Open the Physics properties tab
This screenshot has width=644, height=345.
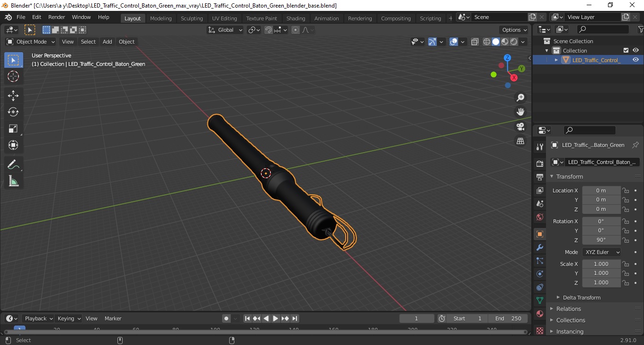[540, 274]
